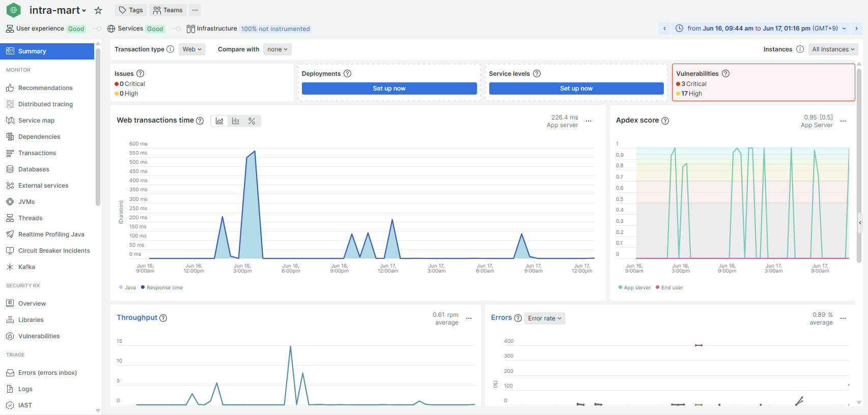Click 17 High vulnerabilities
This screenshot has width=868, height=415.
click(689, 94)
